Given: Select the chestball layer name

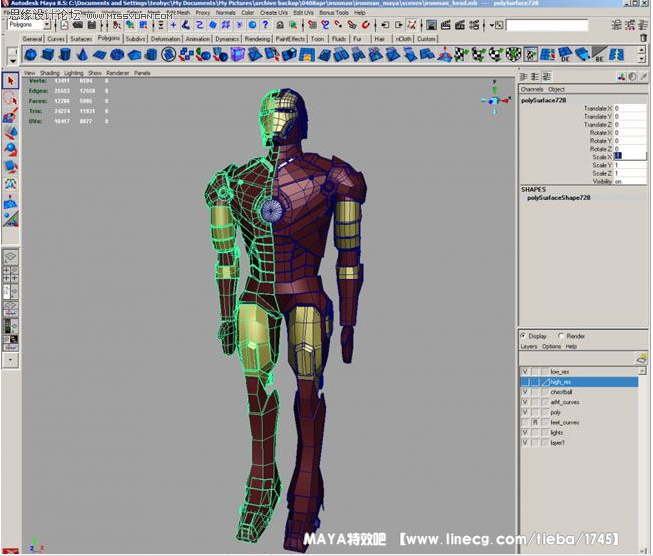Looking at the screenshot, I should [x=561, y=392].
